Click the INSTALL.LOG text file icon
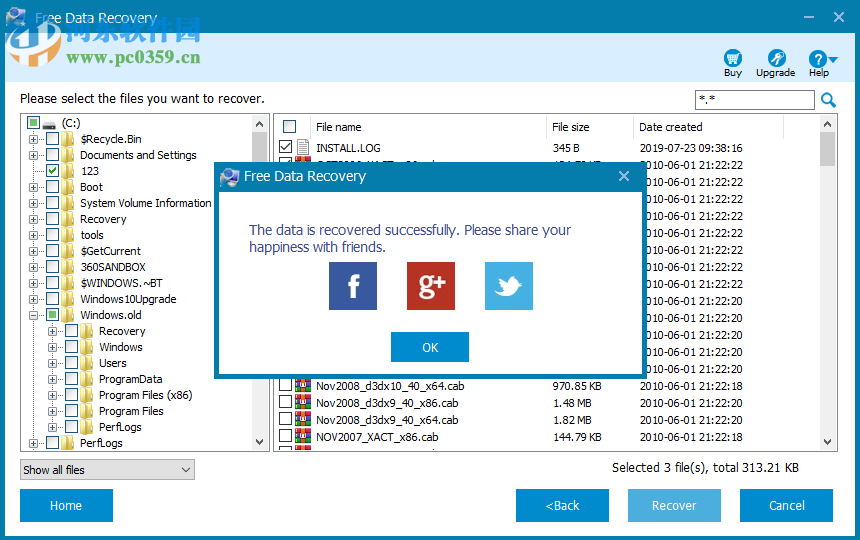Image resolution: width=860 pixels, height=540 pixels. (x=303, y=147)
